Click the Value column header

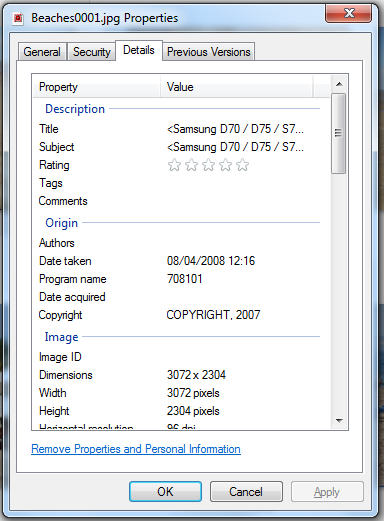237,87
